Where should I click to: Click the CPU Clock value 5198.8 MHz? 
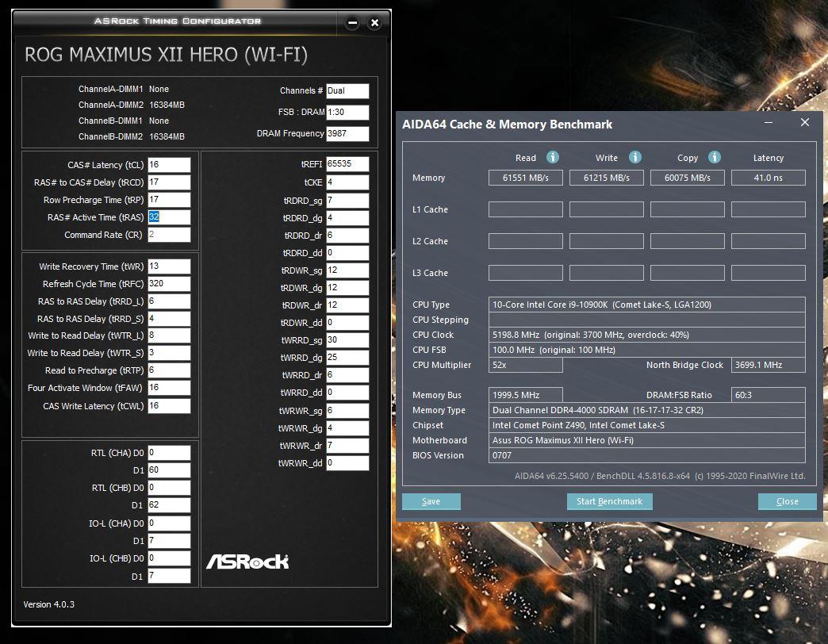click(591, 335)
